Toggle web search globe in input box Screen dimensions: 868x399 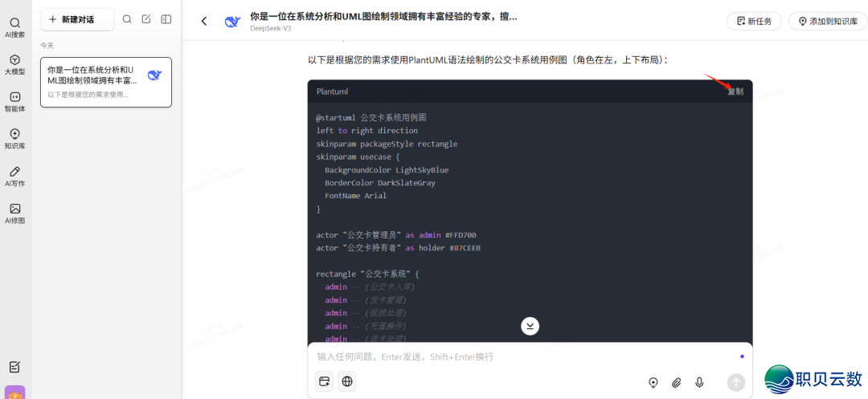pyautogui.click(x=347, y=382)
